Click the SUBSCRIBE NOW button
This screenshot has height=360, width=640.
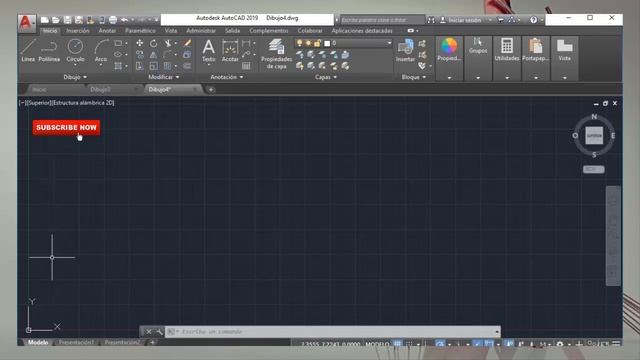(x=66, y=127)
